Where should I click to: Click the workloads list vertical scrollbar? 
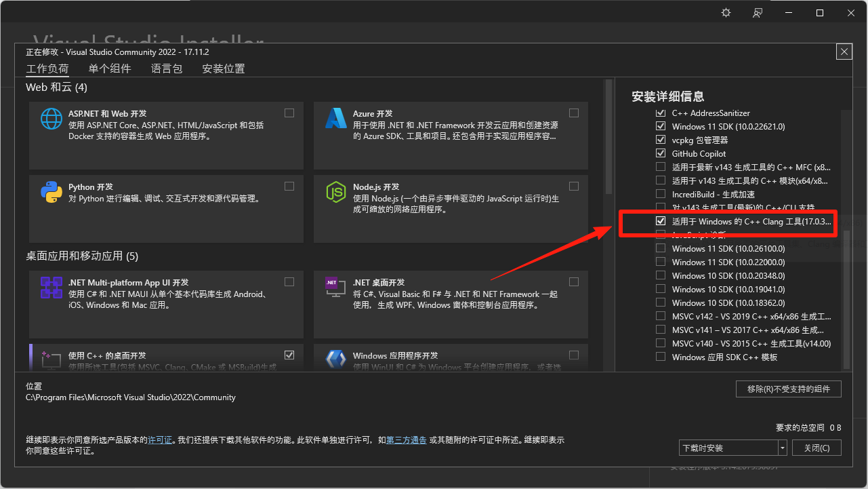click(x=608, y=136)
